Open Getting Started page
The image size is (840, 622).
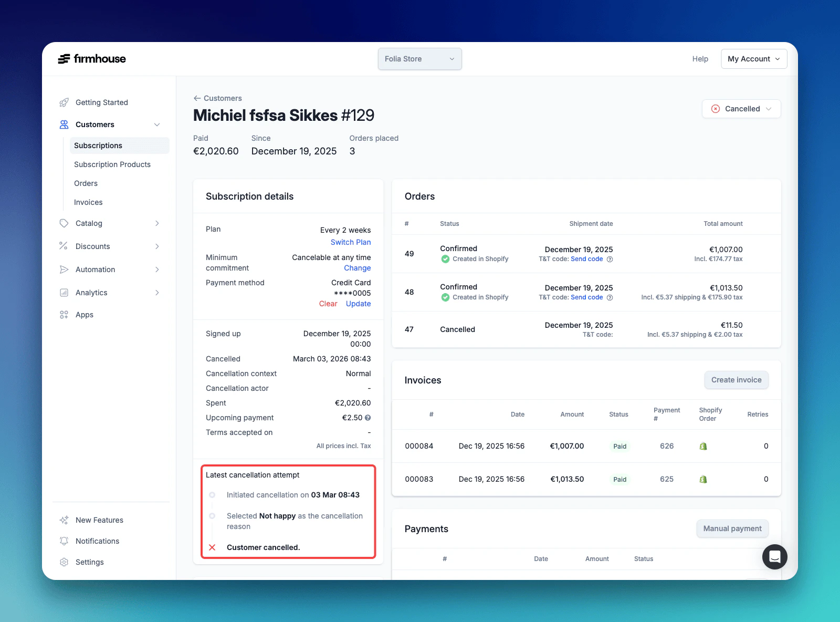click(102, 102)
